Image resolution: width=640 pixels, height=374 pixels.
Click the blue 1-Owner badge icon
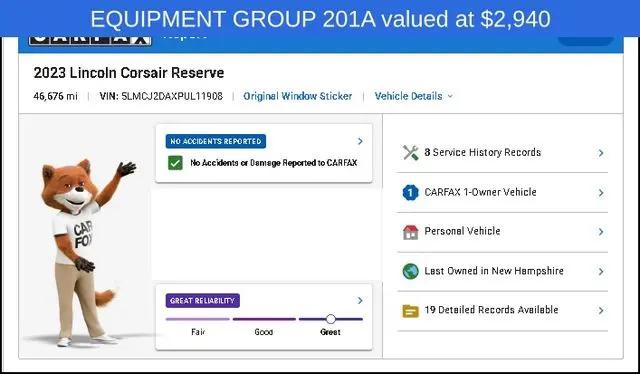coord(411,192)
